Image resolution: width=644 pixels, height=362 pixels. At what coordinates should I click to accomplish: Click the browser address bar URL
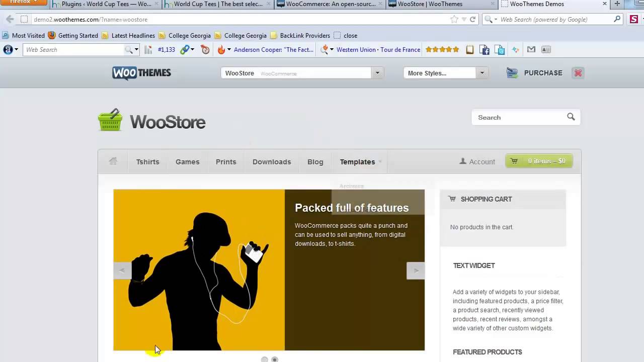91,19
